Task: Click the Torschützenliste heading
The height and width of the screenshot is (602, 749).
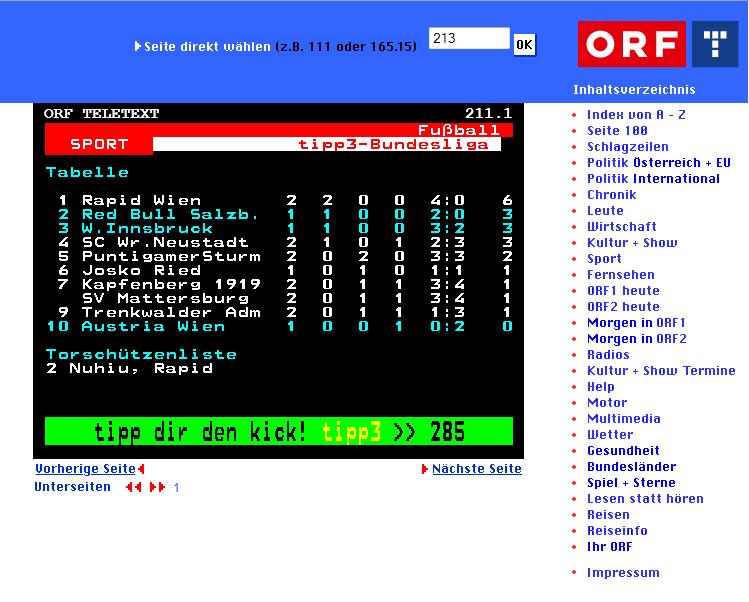Action: 141,355
